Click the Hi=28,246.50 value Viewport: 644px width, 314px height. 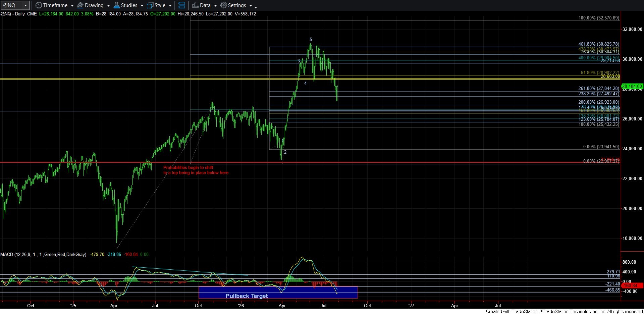point(191,14)
